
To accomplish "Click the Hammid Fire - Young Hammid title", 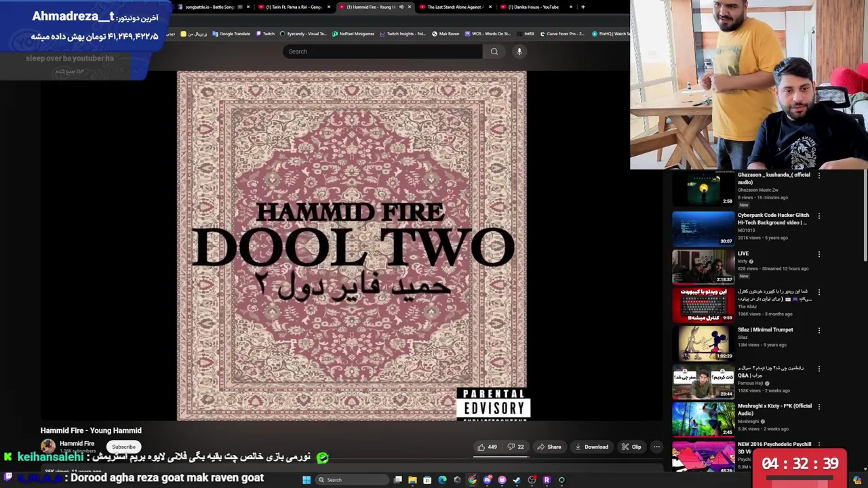I will coord(91,430).
